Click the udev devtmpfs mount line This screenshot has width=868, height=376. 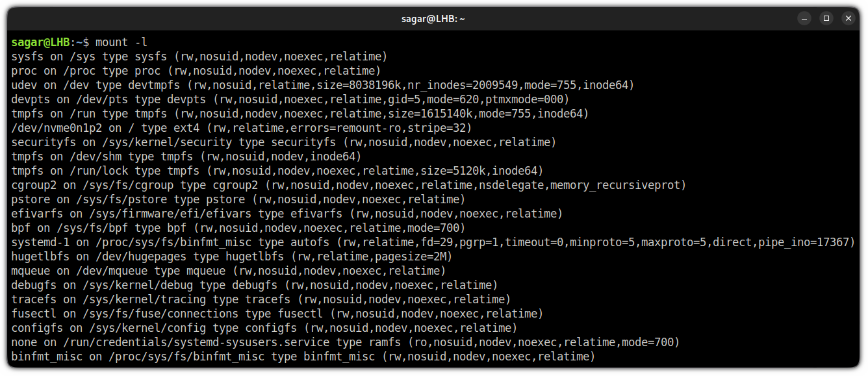click(323, 85)
